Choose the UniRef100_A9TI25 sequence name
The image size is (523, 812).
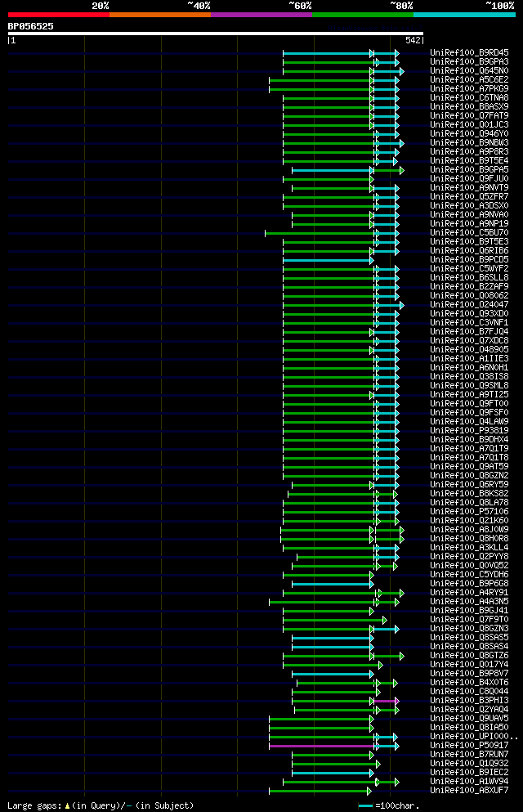click(469, 395)
